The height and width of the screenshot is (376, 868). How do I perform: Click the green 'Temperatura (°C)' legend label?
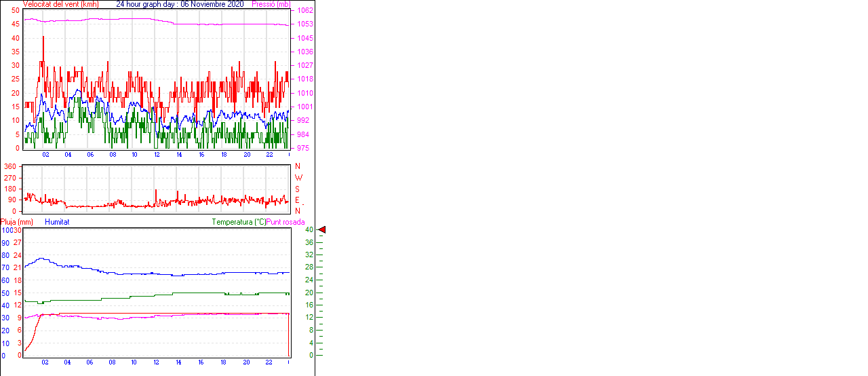(x=238, y=222)
